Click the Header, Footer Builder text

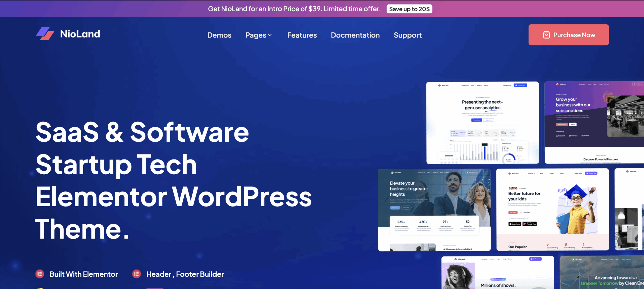tap(185, 274)
